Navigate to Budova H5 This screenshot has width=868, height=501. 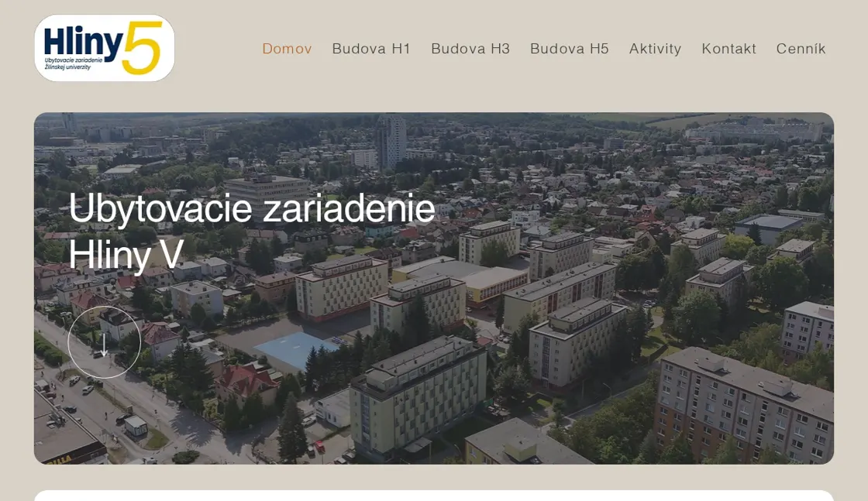click(x=569, y=49)
